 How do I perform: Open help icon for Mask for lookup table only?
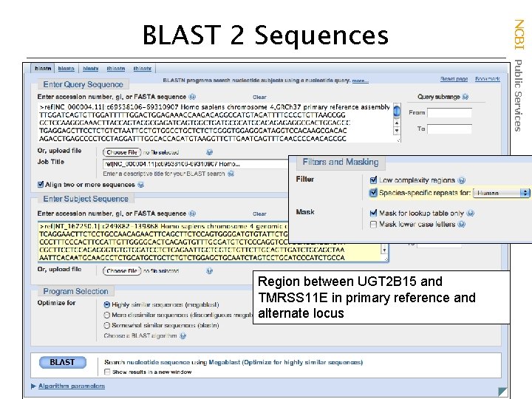pos(470,213)
